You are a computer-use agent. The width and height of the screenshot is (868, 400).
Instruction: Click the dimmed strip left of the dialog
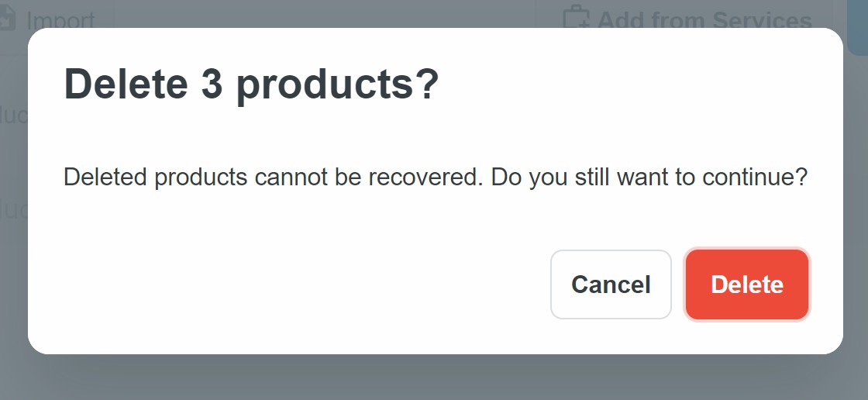(x=13, y=233)
